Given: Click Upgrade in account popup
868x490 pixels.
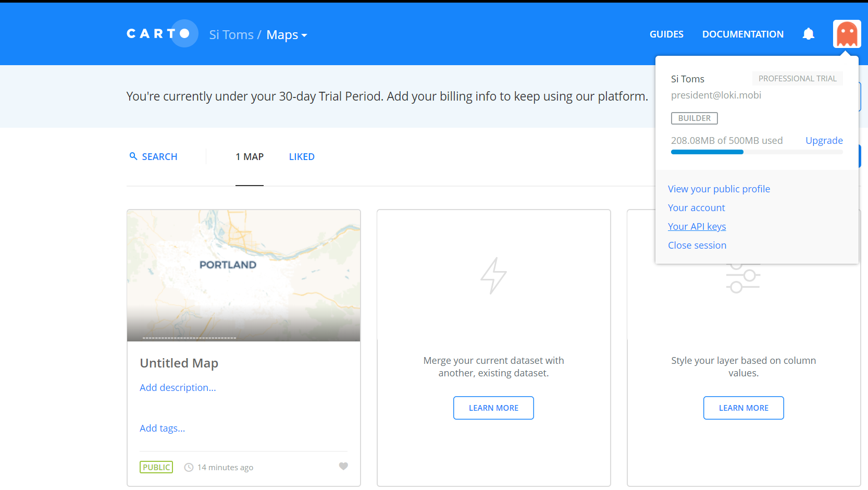Looking at the screenshot, I should (x=824, y=140).
